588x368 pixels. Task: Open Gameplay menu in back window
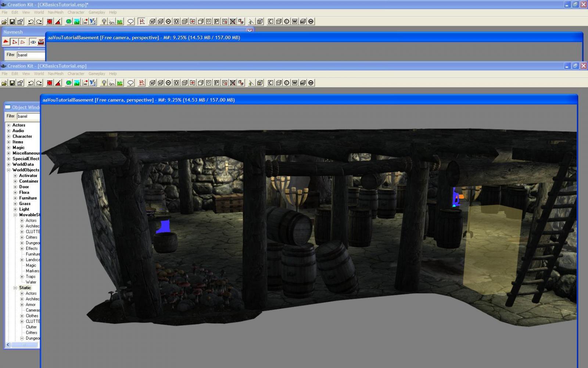click(97, 12)
